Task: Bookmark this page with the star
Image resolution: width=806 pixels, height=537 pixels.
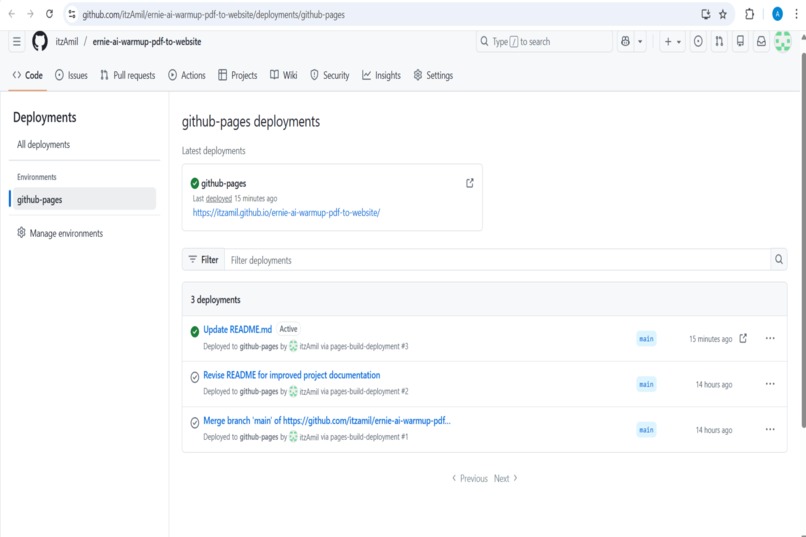Action: click(x=723, y=14)
